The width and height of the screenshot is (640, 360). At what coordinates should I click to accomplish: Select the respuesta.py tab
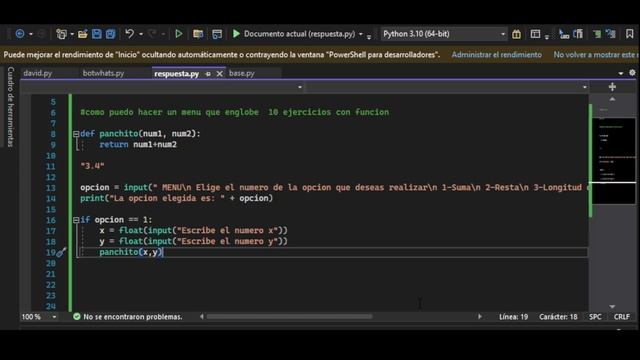(x=176, y=74)
